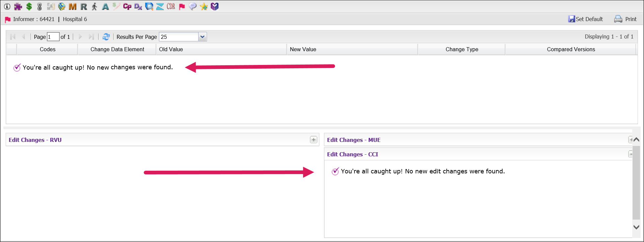Click the CDR toolbar icon
The height and width of the screenshot is (242, 644).
(x=171, y=6)
